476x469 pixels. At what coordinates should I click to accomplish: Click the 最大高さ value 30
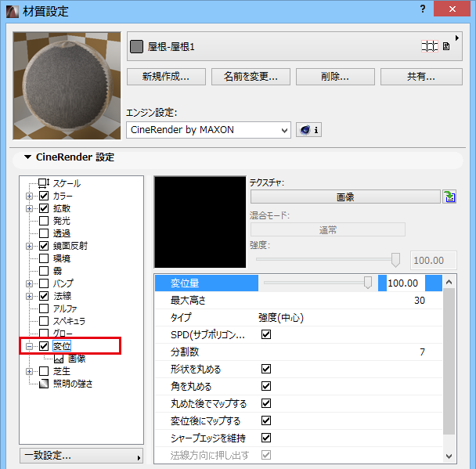tap(419, 300)
